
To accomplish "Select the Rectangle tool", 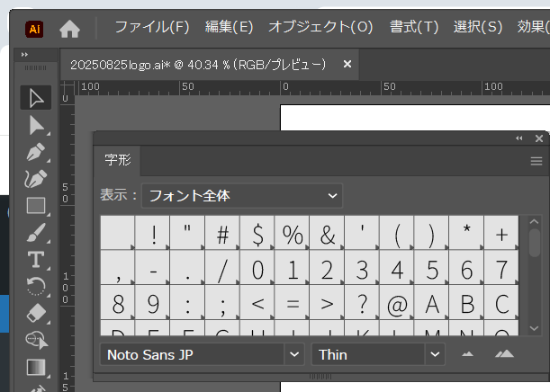I will [x=36, y=206].
